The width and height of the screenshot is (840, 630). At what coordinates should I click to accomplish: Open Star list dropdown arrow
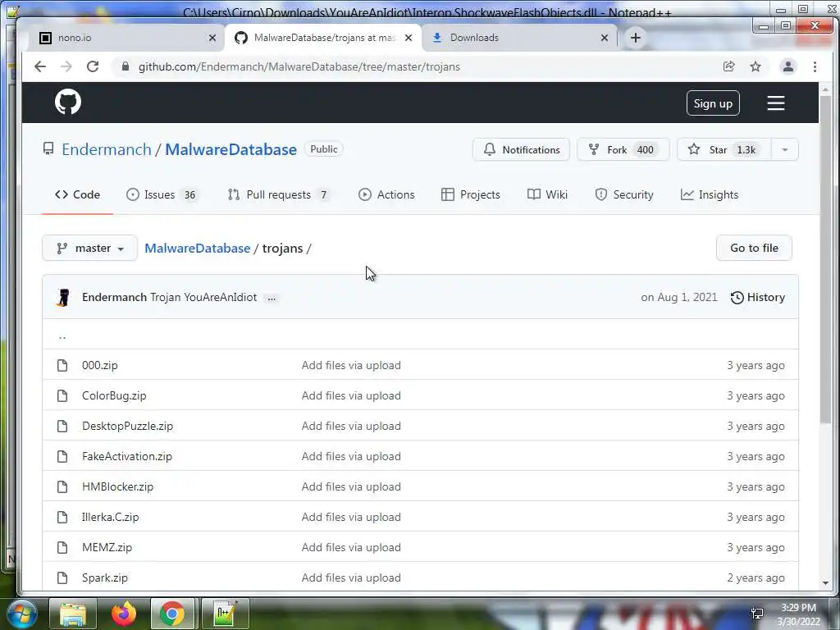click(785, 149)
